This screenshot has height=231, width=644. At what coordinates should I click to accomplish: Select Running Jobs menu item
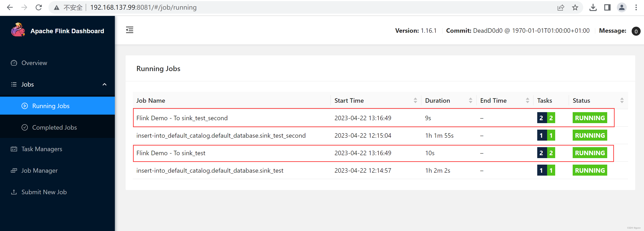pyautogui.click(x=57, y=106)
